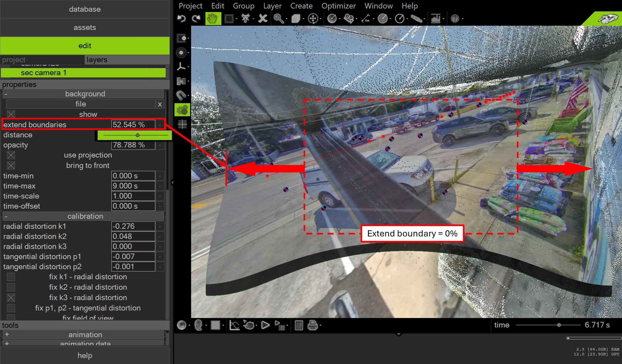Click the grid icon in left viewport toolbar
The image size is (622, 364).
pyautogui.click(x=182, y=124)
